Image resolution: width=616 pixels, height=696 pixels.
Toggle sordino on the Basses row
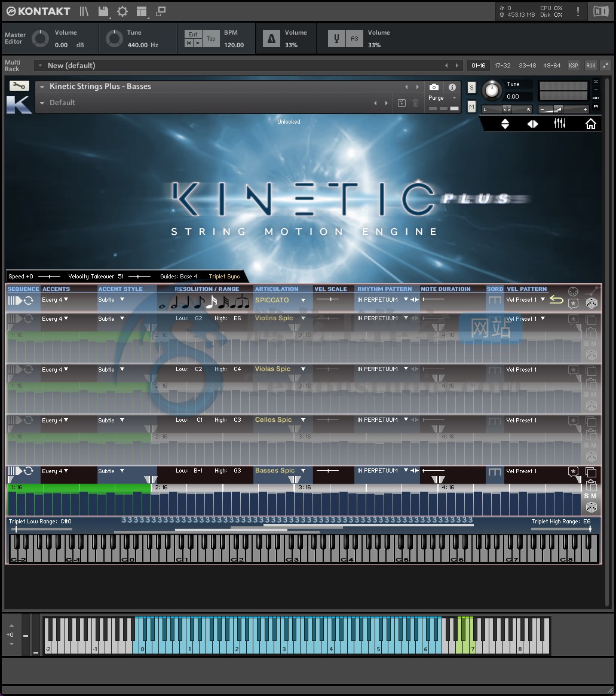pos(494,472)
